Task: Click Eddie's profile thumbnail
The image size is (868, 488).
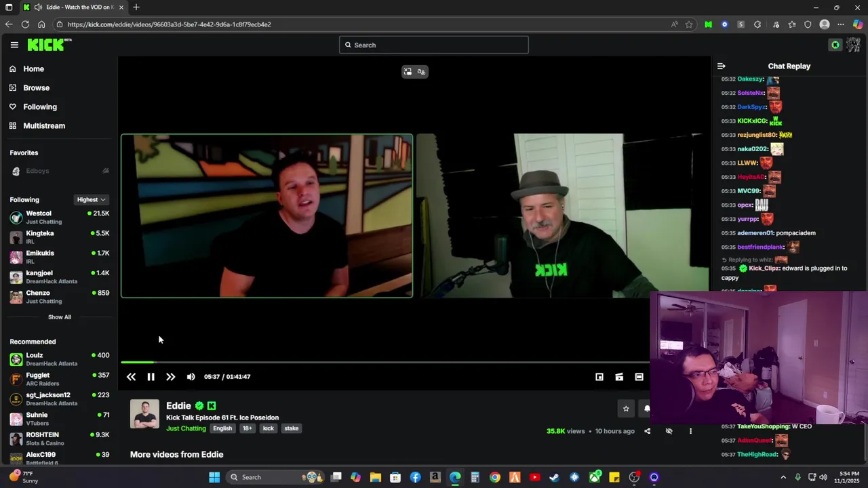Action: (x=144, y=414)
